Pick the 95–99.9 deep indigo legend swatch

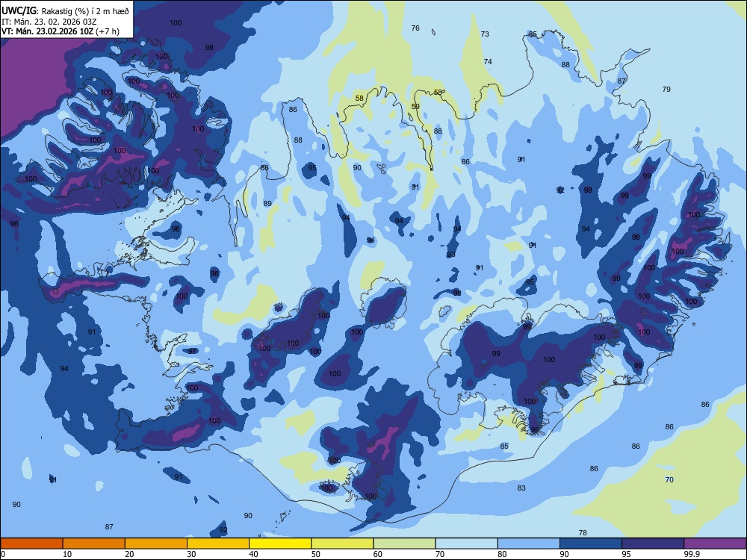pos(653,544)
